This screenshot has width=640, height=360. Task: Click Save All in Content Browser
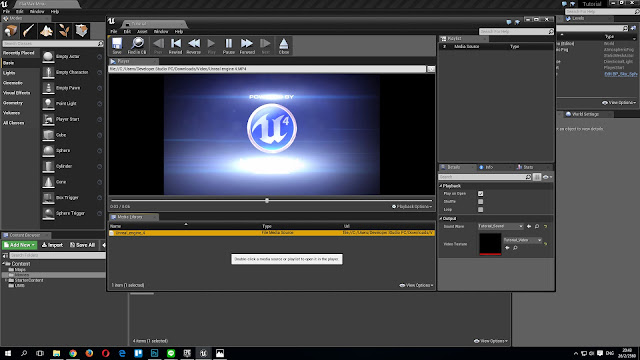pyautogui.click(x=82, y=245)
